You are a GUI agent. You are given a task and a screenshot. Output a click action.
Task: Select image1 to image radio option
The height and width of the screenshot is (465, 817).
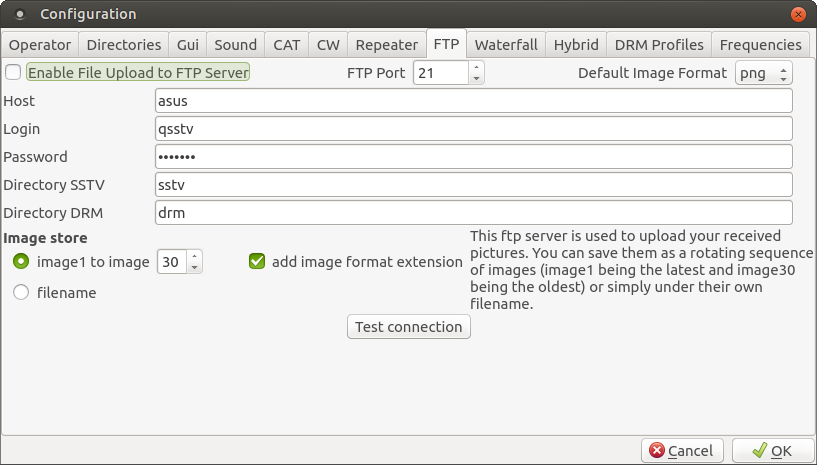click(20, 262)
